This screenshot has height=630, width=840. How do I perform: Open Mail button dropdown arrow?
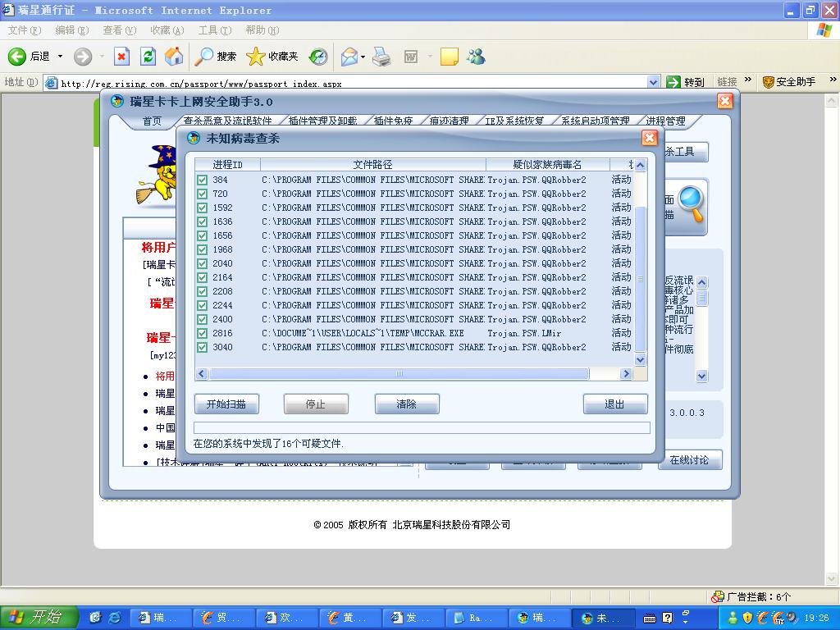(363, 57)
